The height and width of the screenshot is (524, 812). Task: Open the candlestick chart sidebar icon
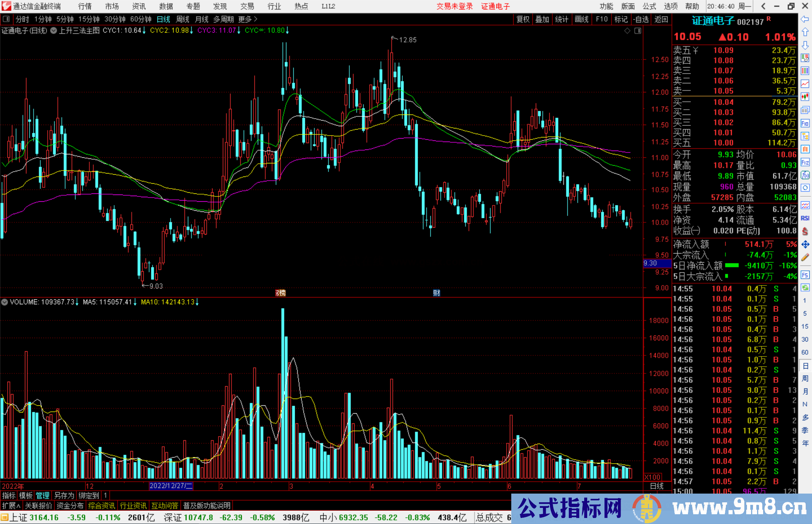[805, 97]
